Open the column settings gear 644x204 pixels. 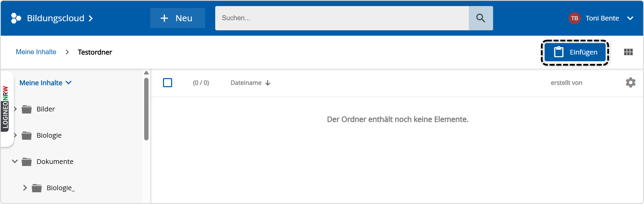(x=631, y=82)
